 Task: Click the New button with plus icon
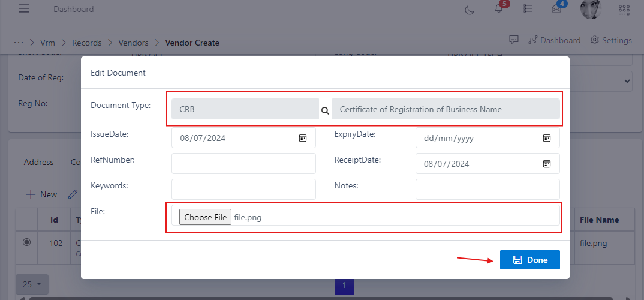[x=41, y=194]
